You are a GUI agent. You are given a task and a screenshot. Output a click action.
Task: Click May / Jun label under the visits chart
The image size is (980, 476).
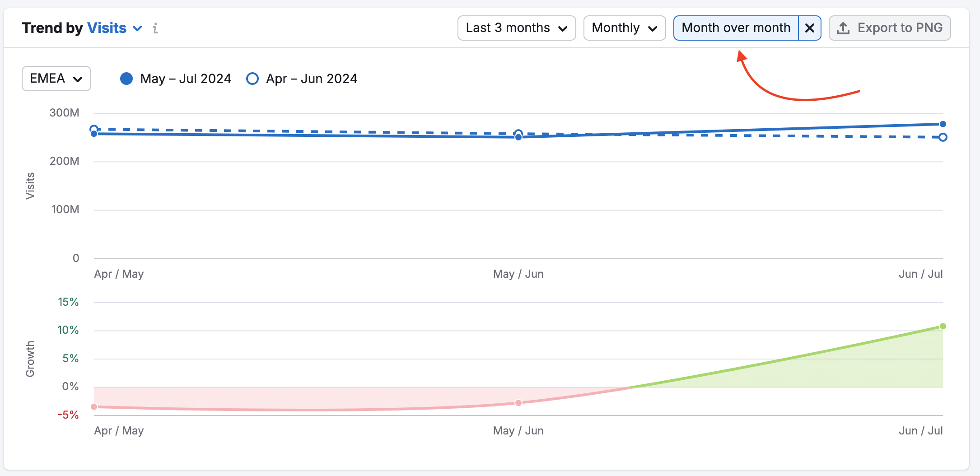click(518, 274)
